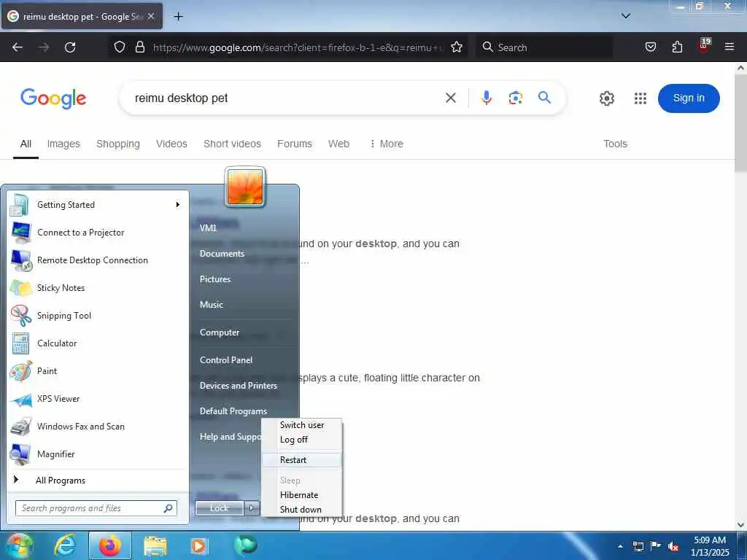The image size is (747, 560).
Task: Submit search with magnifying glass icon
Action: pos(544,98)
